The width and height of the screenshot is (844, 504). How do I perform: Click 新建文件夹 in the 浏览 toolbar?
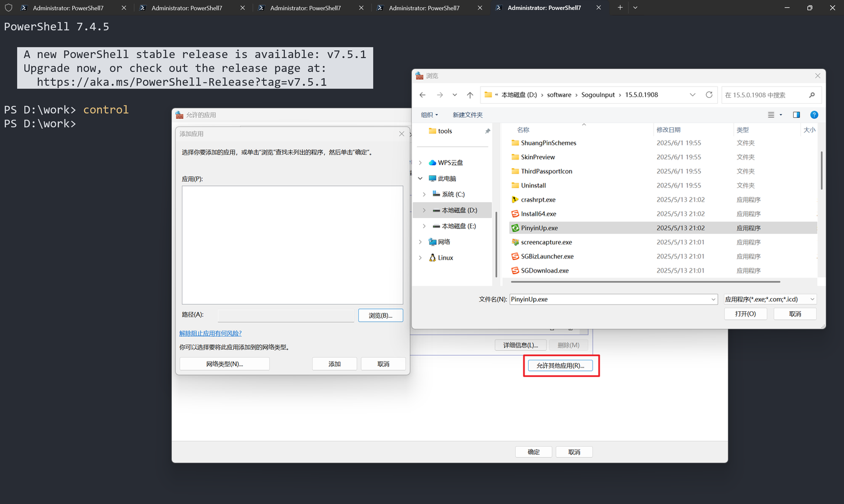pos(468,115)
